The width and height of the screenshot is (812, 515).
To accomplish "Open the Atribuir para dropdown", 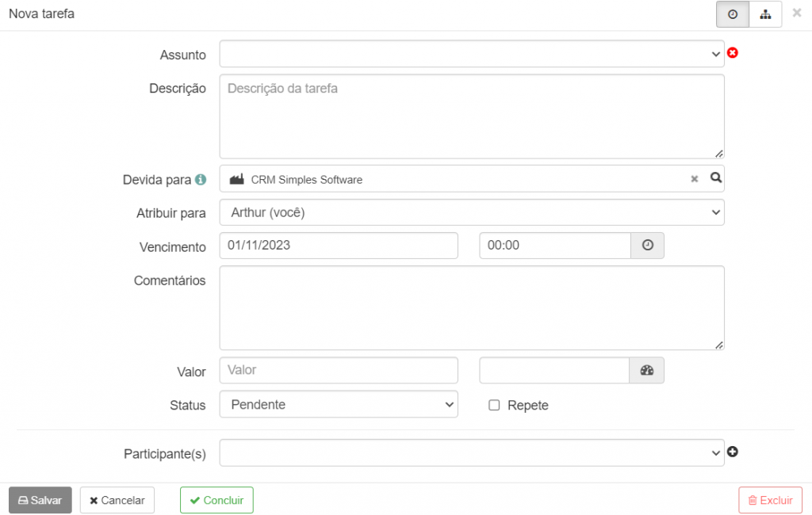I will 472,212.
